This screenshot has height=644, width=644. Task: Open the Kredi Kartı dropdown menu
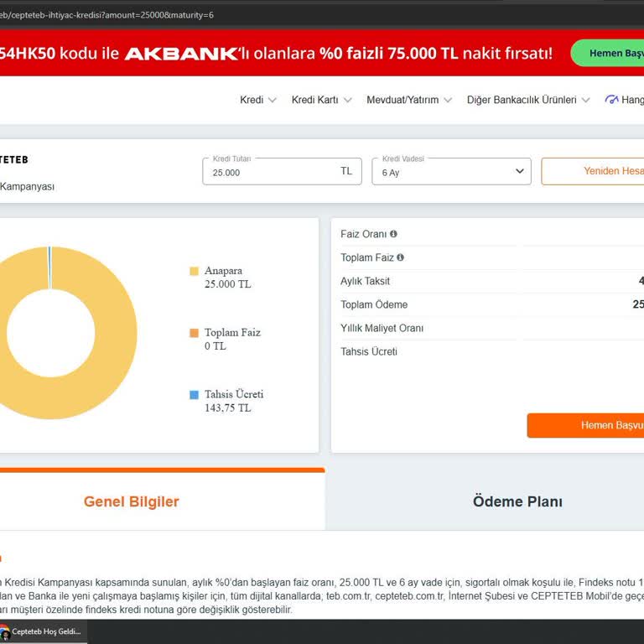click(322, 100)
